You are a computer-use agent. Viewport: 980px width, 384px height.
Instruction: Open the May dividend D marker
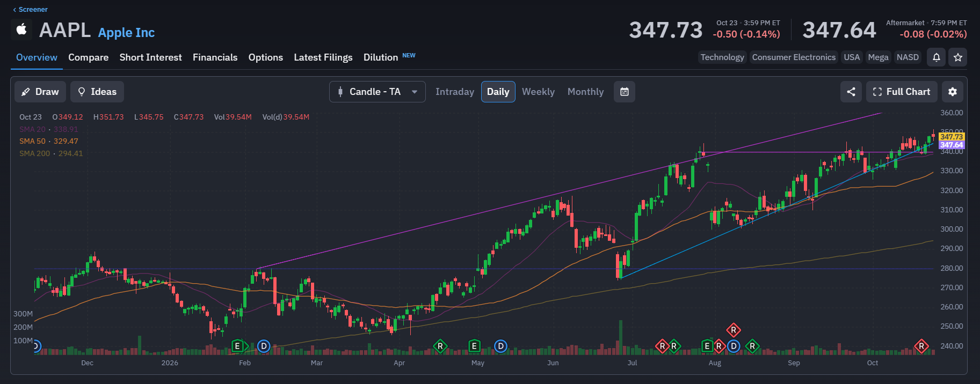pos(500,346)
